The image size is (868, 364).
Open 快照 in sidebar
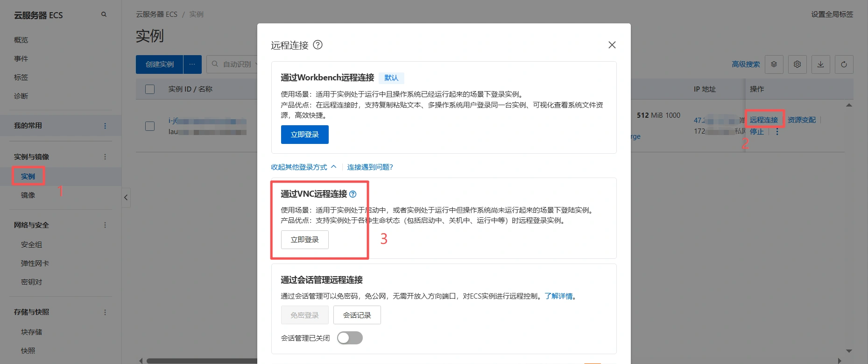pos(28,351)
